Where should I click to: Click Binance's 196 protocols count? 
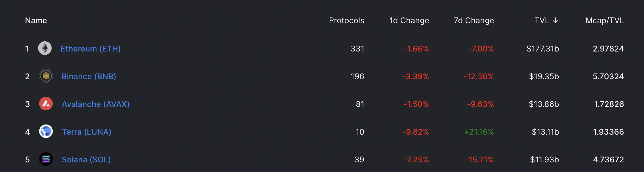point(357,76)
